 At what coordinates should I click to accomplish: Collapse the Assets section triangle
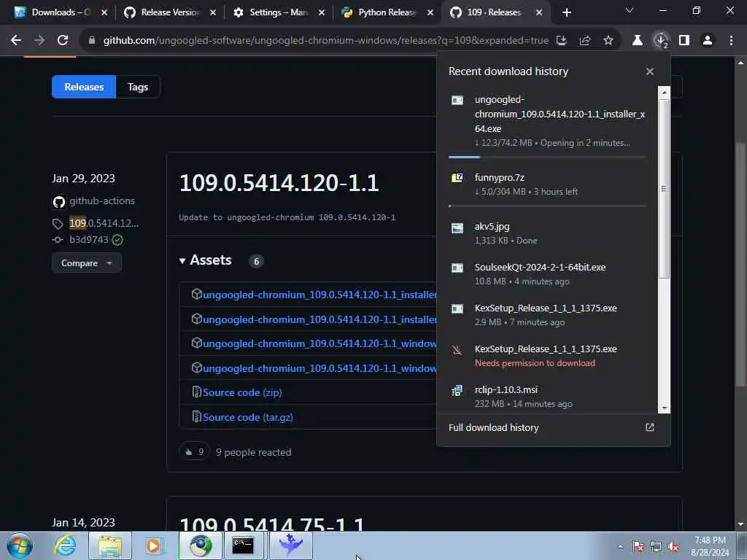click(x=182, y=261)
